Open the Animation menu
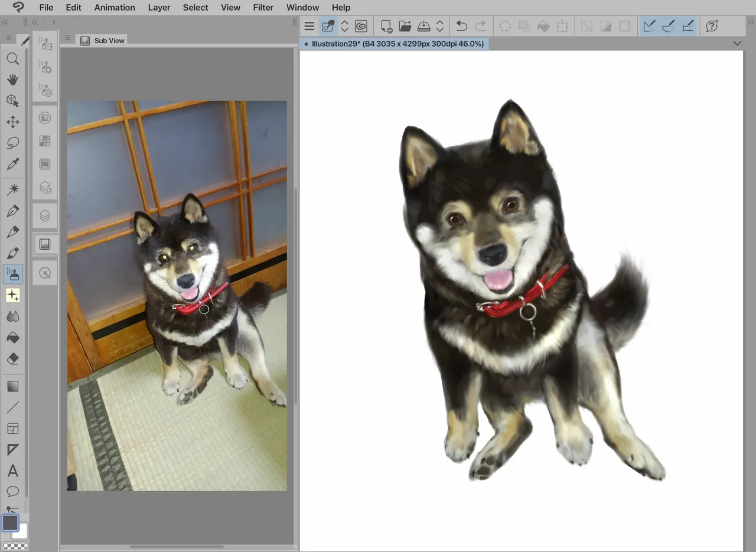756x552 pixels. click(115, 8)
